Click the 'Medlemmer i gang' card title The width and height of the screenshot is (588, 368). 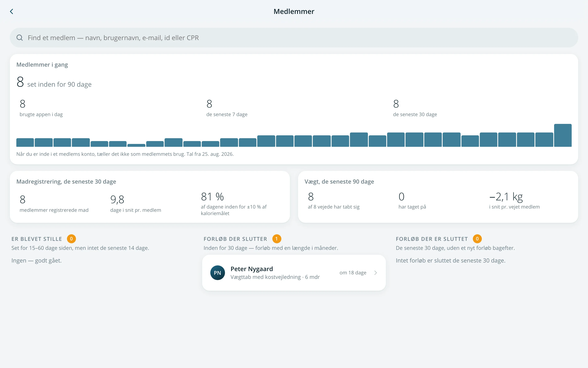pos(42,64)
